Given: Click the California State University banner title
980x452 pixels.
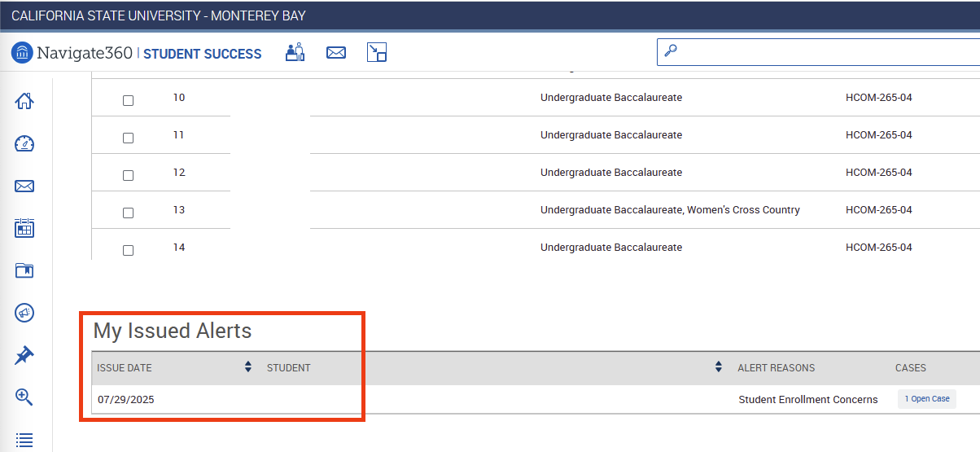Looking at the screenshot, I should [159, 16].
